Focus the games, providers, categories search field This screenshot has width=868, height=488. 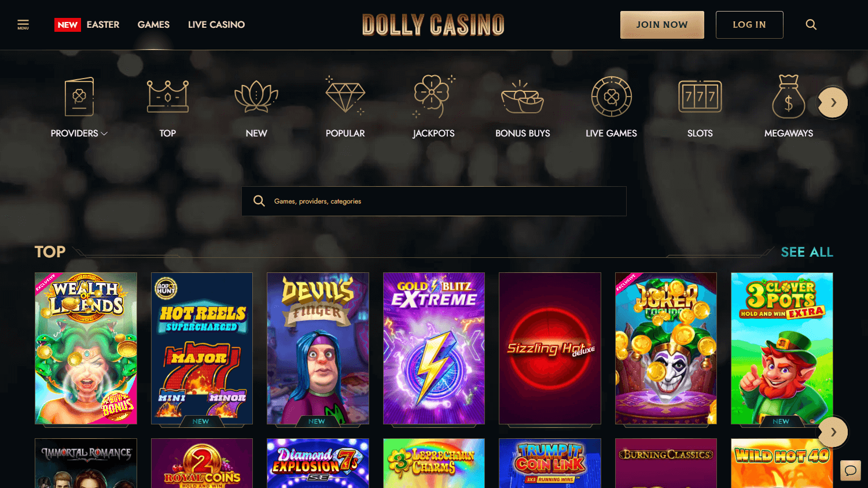coord(434,201)
